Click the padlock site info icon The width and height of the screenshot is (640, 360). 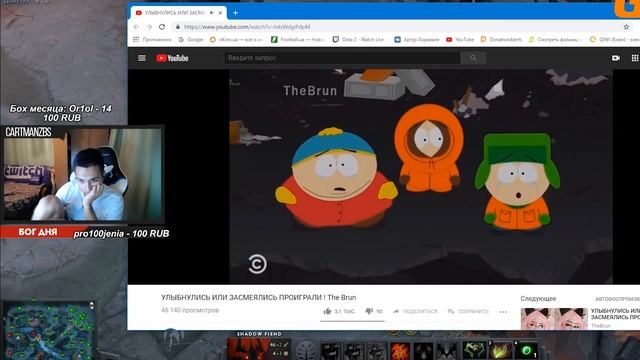click(x=177, y=27)
